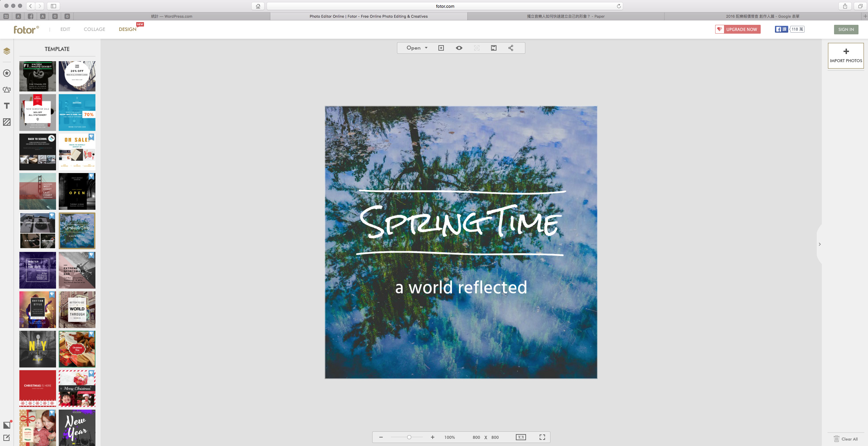Show the Safari sidebar
868x446 pixels.
pyautogui.click(x=53, y=6)
